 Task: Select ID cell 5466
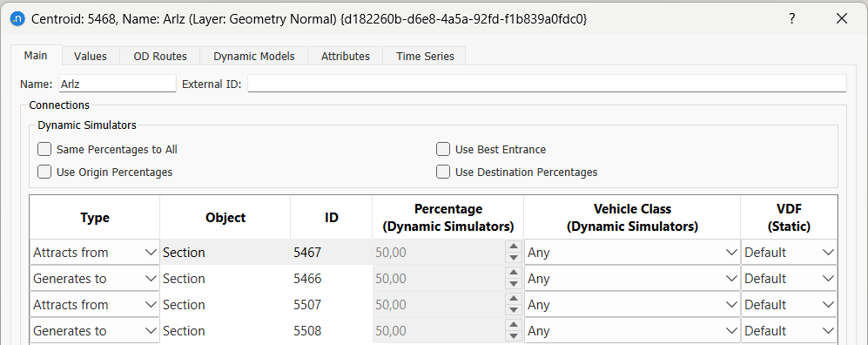coord(331,279)
